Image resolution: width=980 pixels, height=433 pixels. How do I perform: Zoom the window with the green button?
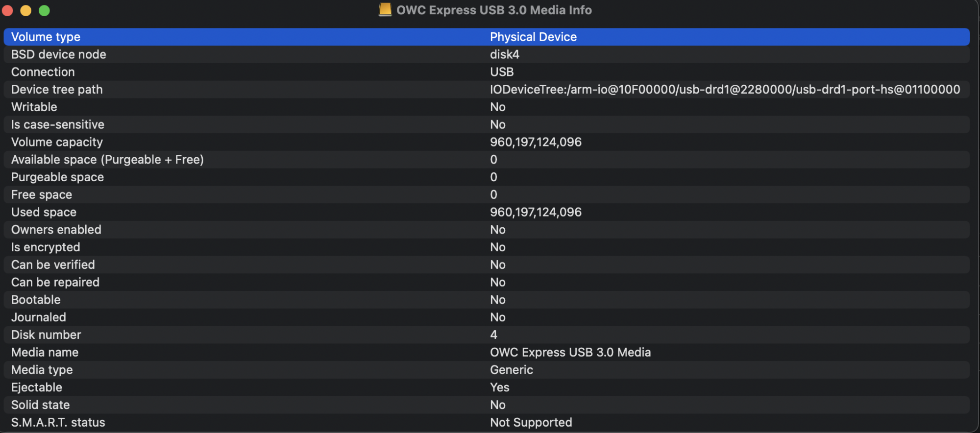coord(44,10)
